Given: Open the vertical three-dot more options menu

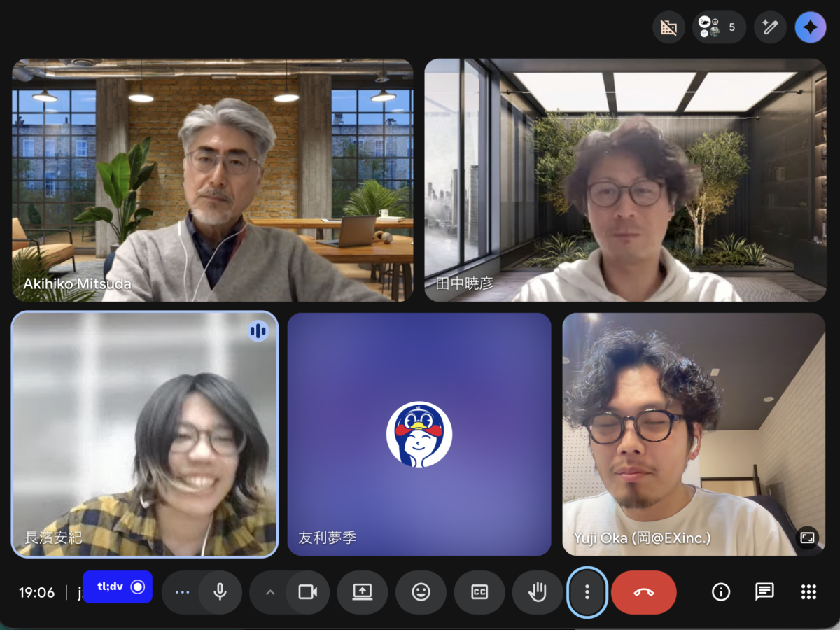Looking at the screenshot, I should [x=587, y=592].
